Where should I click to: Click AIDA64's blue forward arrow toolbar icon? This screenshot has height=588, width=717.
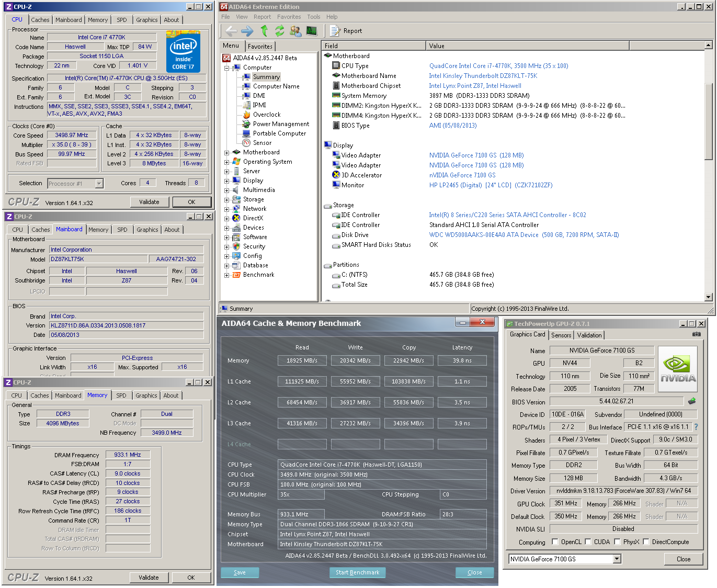pyautogui.click(x=247, y=31)
